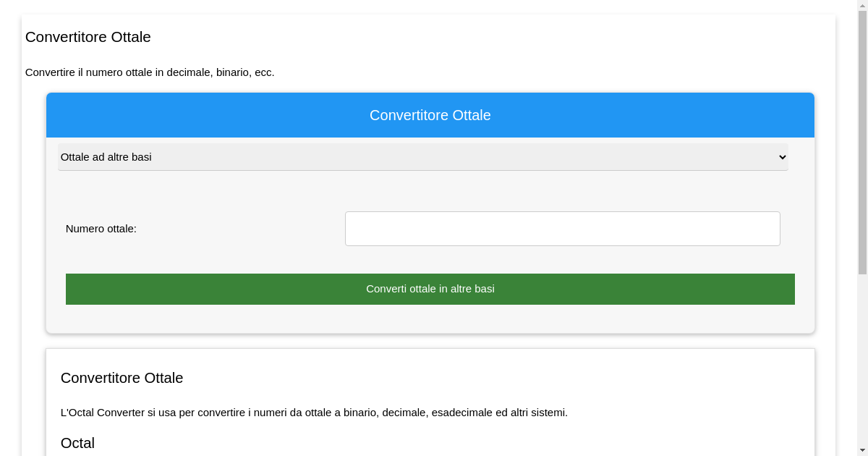Image resolution: width=868 pixels, height=456 pixels.
Task: Click the "Octal" section heading
Action: [77, 443]
